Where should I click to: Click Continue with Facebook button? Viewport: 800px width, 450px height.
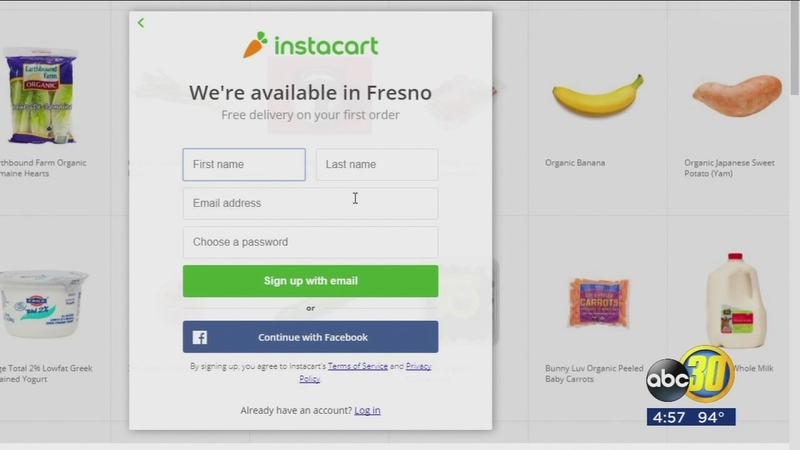click(x=310, y=337)
